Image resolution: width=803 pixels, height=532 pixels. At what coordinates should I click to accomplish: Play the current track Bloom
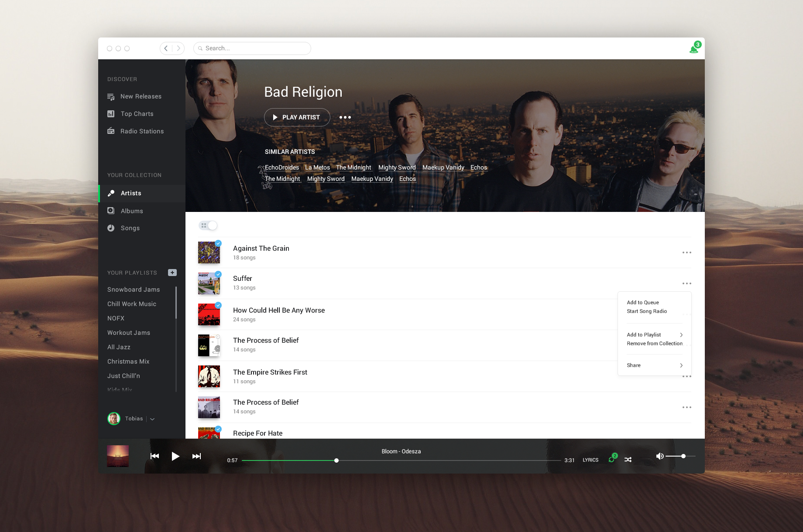click(175, 456)
